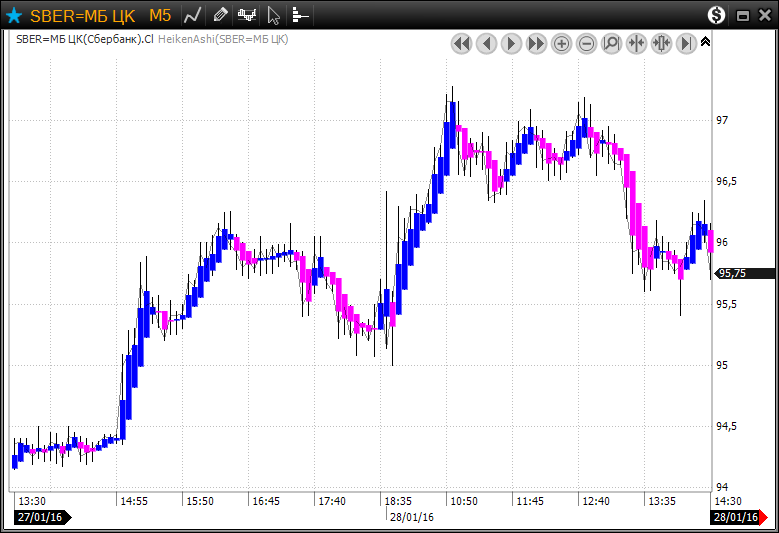Click the magnifier zoom area tool
779x533 pixels.
(x=611, y=43)
